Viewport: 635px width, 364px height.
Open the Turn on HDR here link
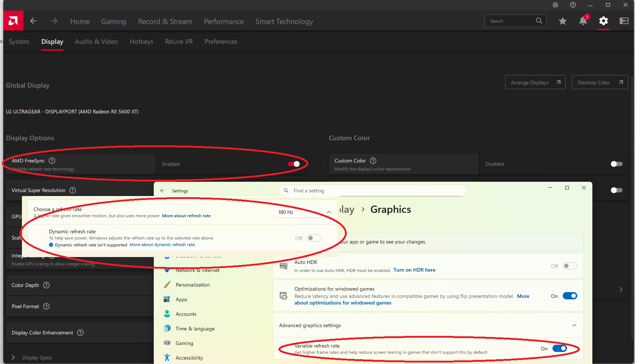point(414,270)
